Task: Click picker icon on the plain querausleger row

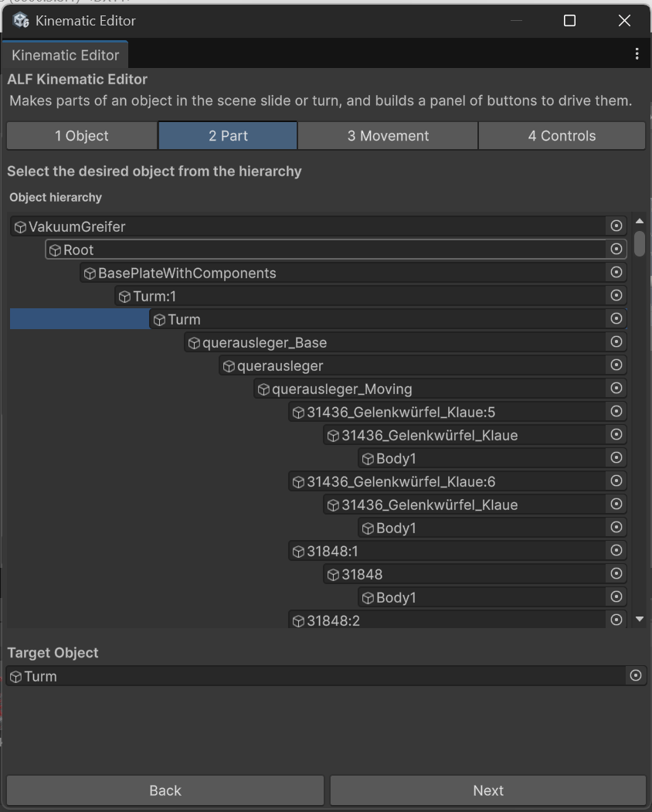Action: pyautogui.click(x=616, y=365)
